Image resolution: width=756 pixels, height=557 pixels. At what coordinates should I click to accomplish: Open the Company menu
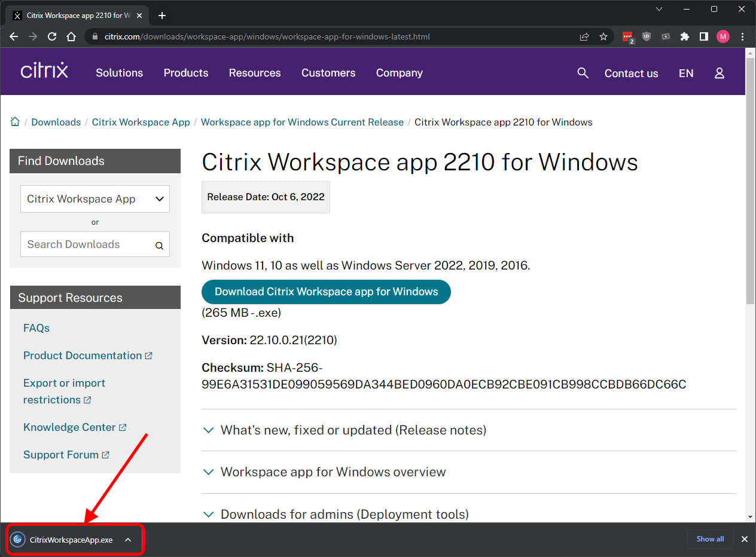[400, 73]
